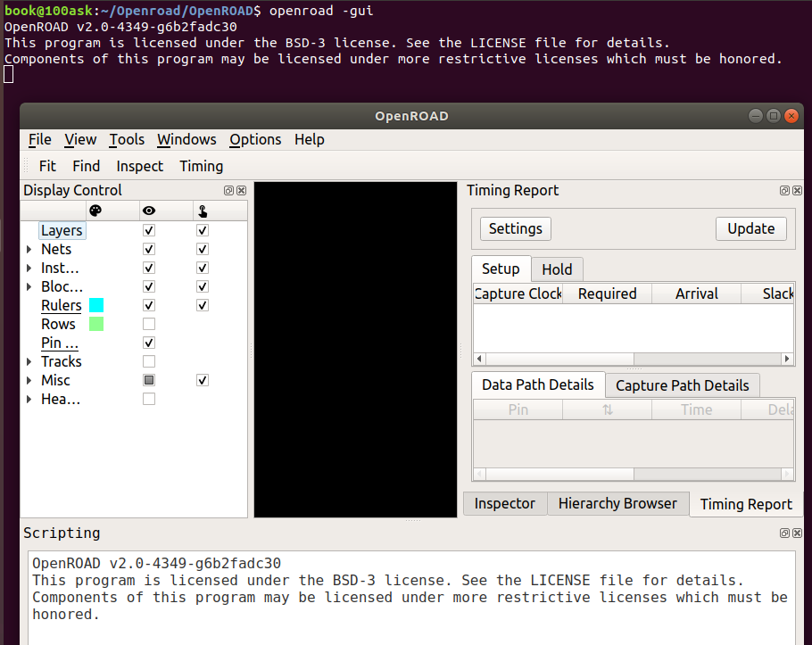
Task: Toggle Rulers selectable checkbox
Action: pyautogui.click(x=203, y=305)
